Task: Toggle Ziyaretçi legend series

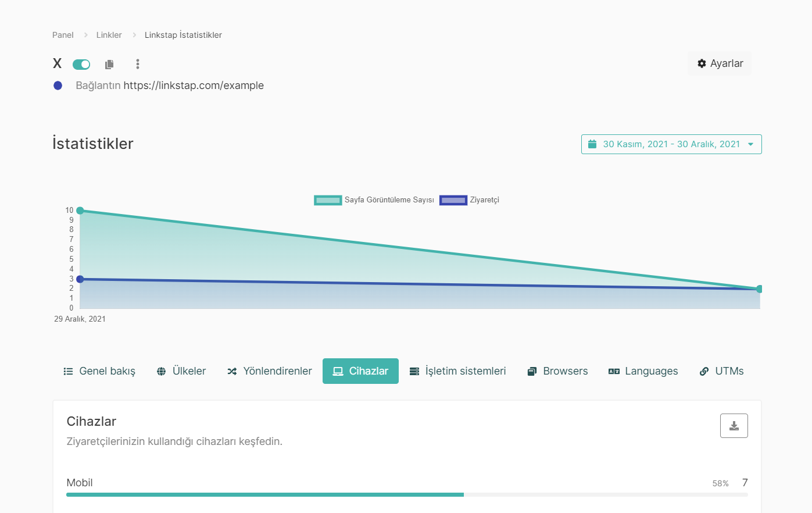Action: tap(469, 200)
